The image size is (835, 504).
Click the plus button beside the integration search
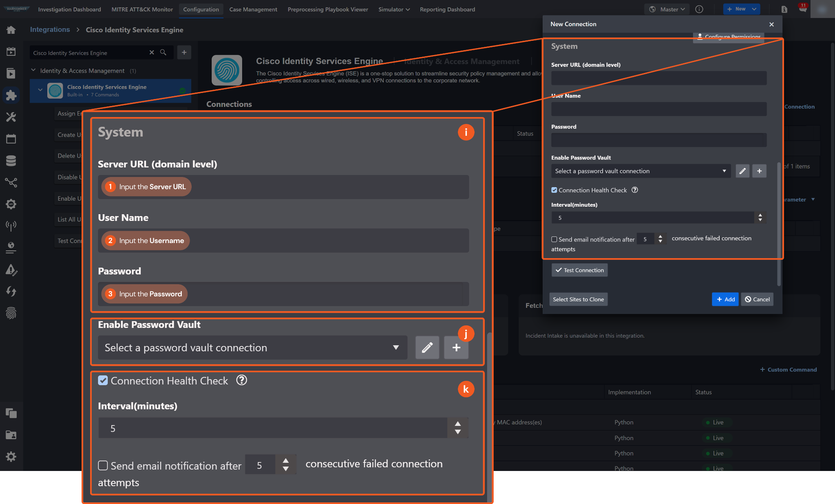point(184,52)
